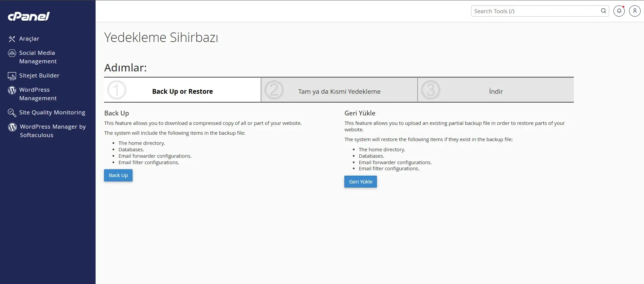The image size is (644, 284).
Task: Open the Araçlar tools icon
Action: (x=12, y=39)
